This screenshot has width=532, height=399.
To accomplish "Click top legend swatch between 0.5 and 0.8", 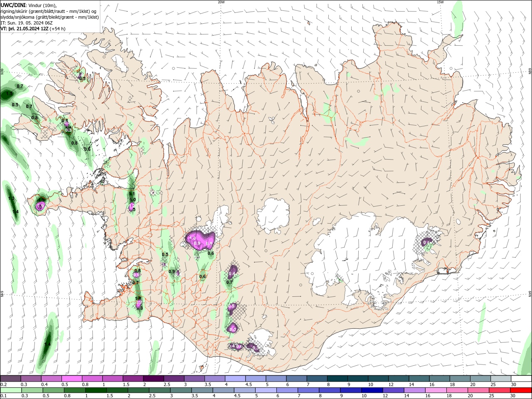I will [71, 379].
